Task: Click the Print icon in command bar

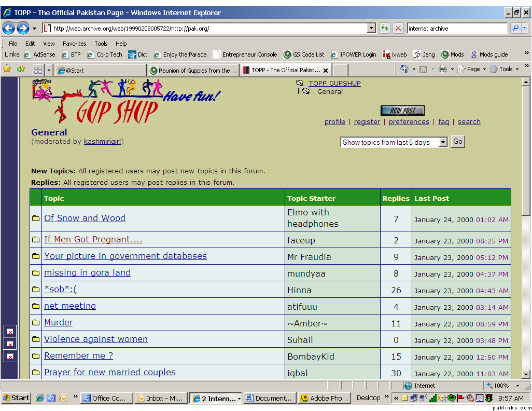Action: tap(442, 70)
